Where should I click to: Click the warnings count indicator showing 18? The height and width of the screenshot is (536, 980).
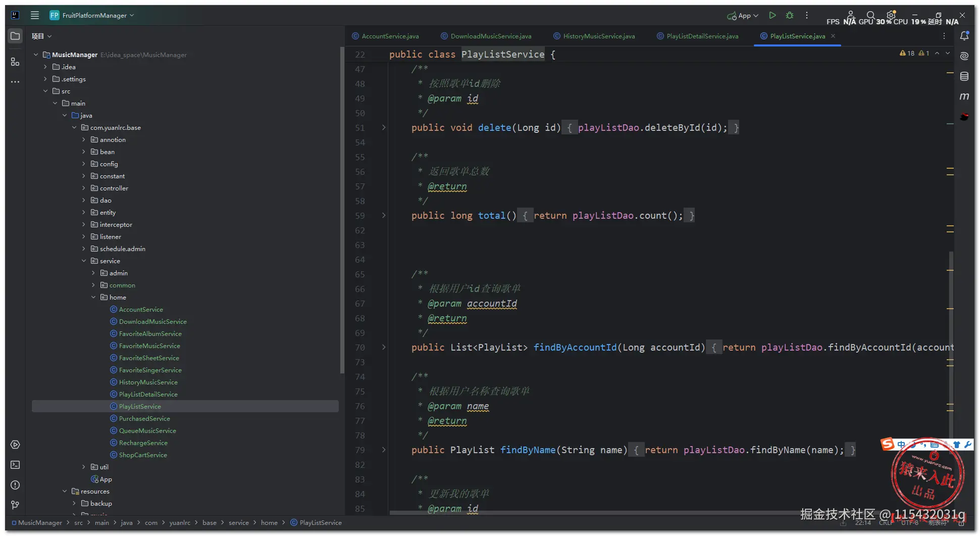pyautogui.click(x=907, y=53)
